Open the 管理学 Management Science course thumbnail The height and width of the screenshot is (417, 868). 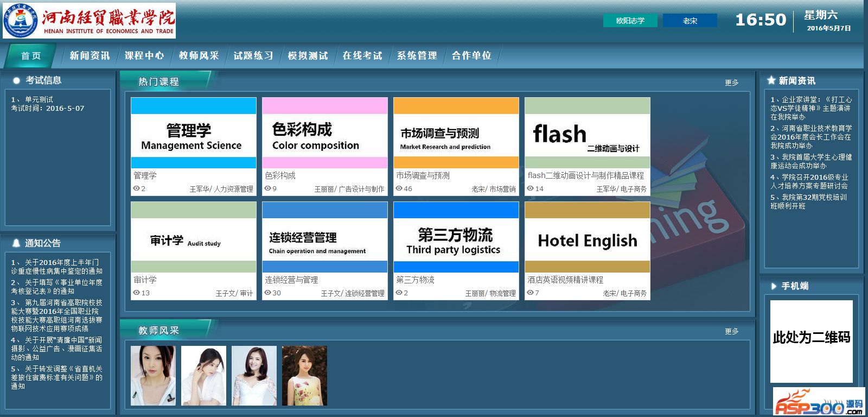[x=194, y=132]
